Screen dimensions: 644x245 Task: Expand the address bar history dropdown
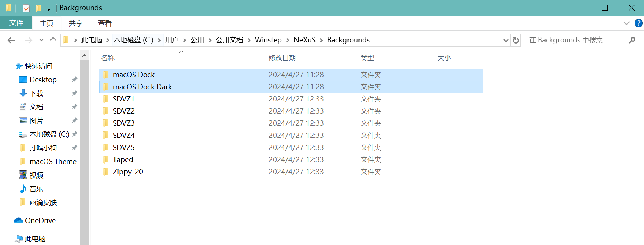pos(506,40)
